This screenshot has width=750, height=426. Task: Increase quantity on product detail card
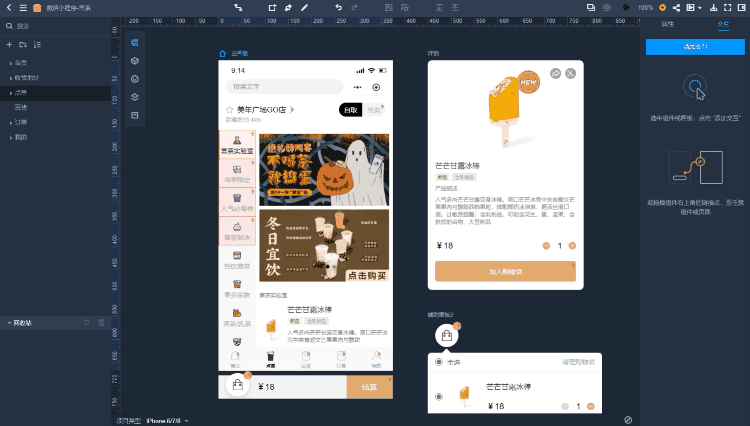point(572,246)
